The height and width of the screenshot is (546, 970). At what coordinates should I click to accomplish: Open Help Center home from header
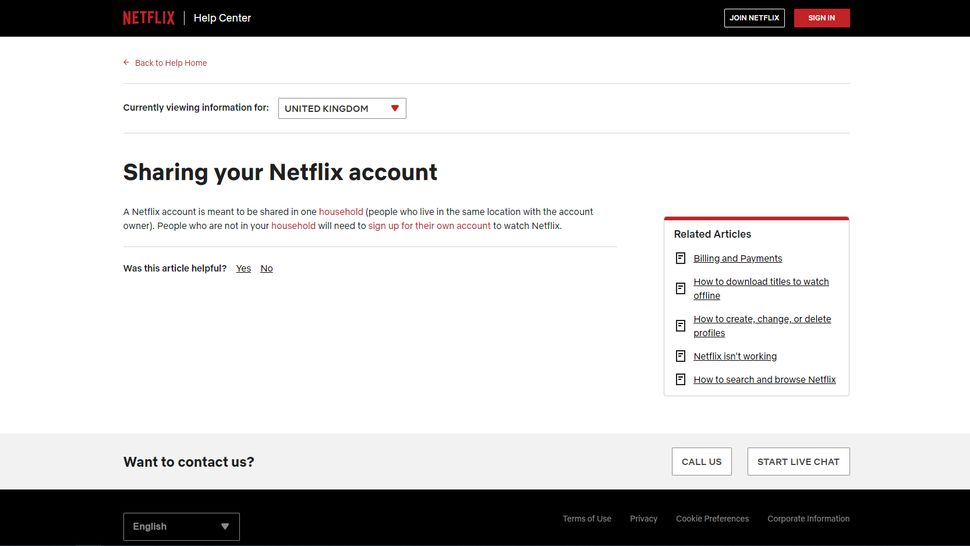tap(222, 18)
